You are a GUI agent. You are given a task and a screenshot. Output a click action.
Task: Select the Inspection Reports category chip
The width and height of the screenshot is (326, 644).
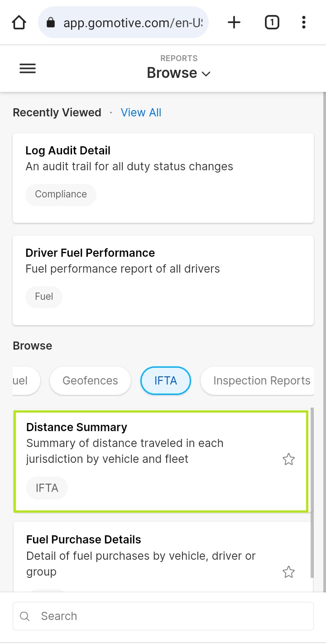[x=257, y=381]
